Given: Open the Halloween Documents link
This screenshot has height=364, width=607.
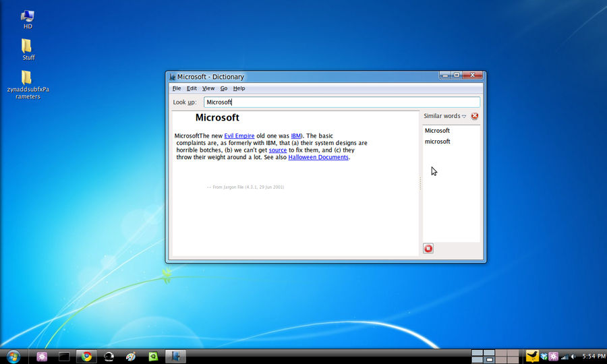Looking at the screenshot, I should click(318, 157).
